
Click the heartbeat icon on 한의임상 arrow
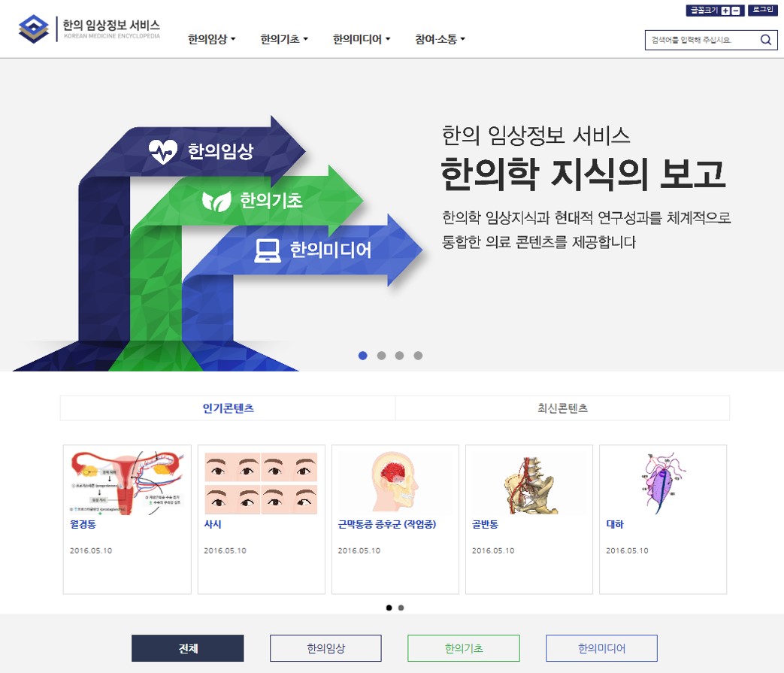tap(162, 152)
